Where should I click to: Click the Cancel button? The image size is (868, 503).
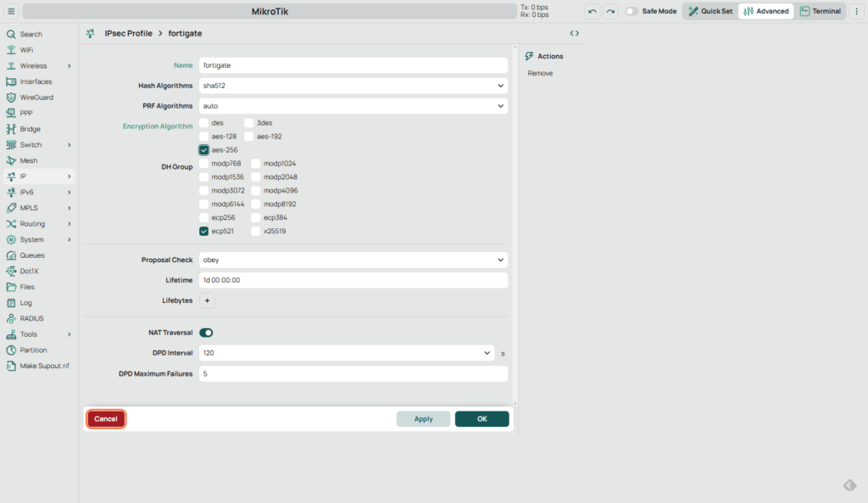[x=106, y=419]
